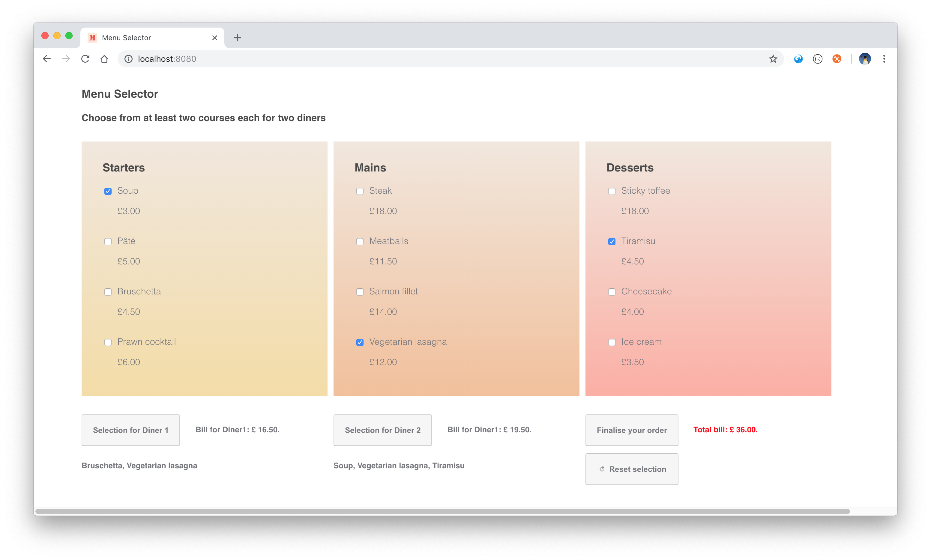The image size is (931, 560).
Task: Go to the browser home page
Action: tap(105, 59)
